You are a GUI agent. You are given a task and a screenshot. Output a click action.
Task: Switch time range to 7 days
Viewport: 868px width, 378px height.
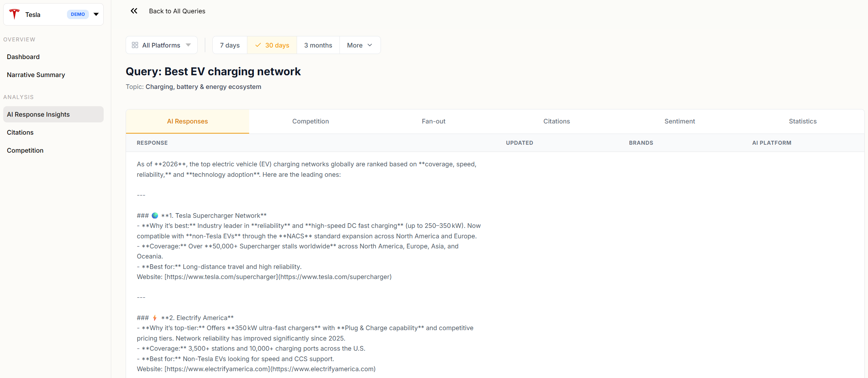tap(230, 45)
